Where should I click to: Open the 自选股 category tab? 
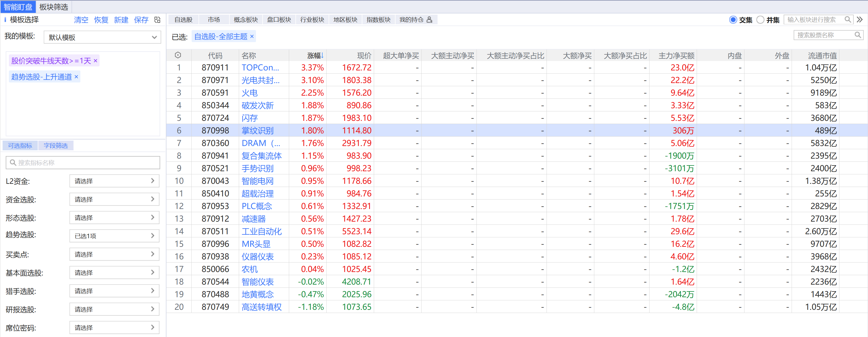pyautogui.click(x=183, y=20)
